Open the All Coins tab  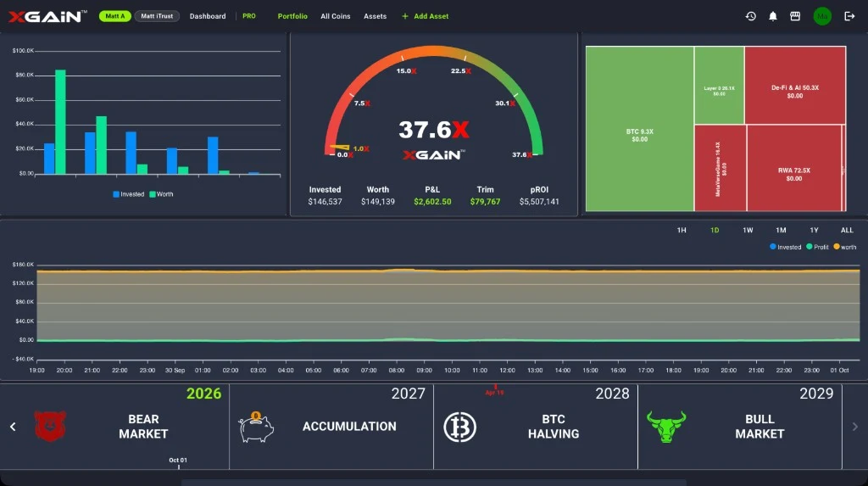(x=336, y=16)
